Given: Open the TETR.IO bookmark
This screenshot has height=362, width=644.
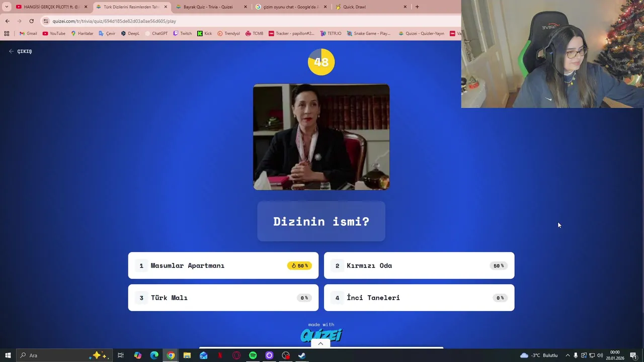Looking at the screenshot, I should (x=331, y=34).
